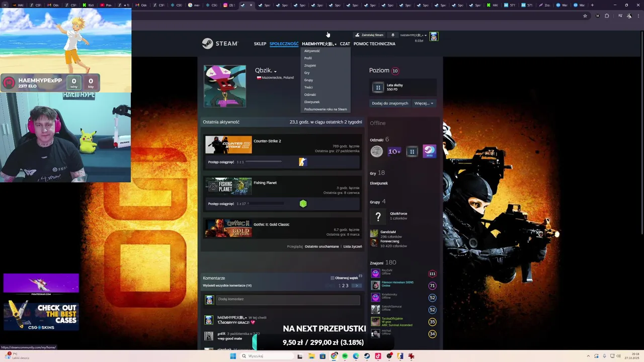This screenshot has height=362, width=644.
Task: Click the Zainstaluj Steam button
Action: tap(369, 35)
